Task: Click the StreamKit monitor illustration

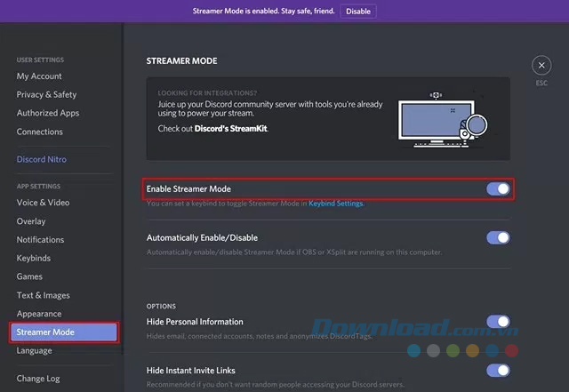Action: click(x=443, y=120)
